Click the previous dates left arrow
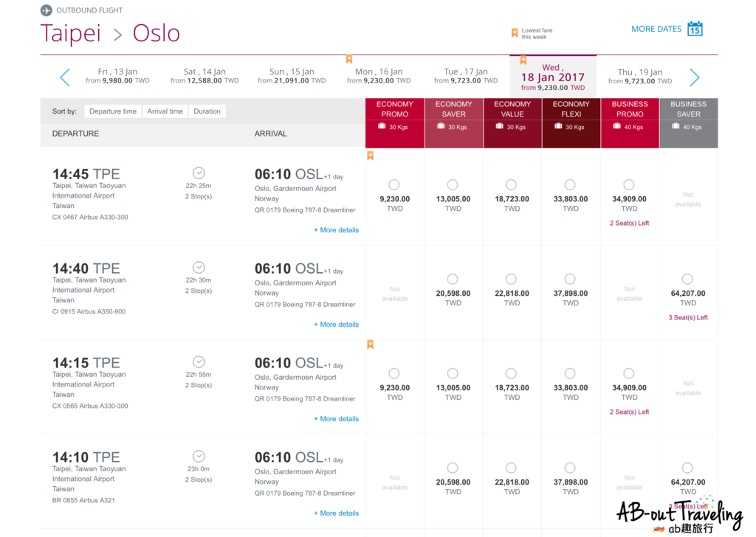This screenshot has width=756, height=537. (65, 77)
